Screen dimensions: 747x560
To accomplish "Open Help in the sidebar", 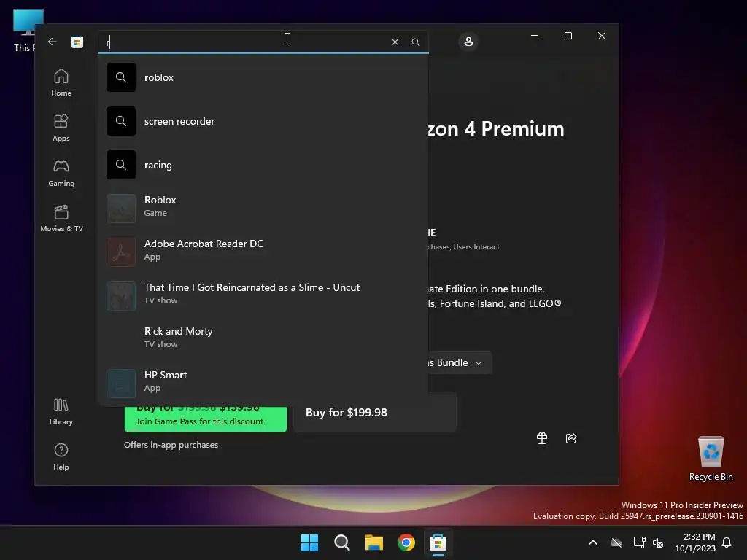I will click(x=61, y=456).
